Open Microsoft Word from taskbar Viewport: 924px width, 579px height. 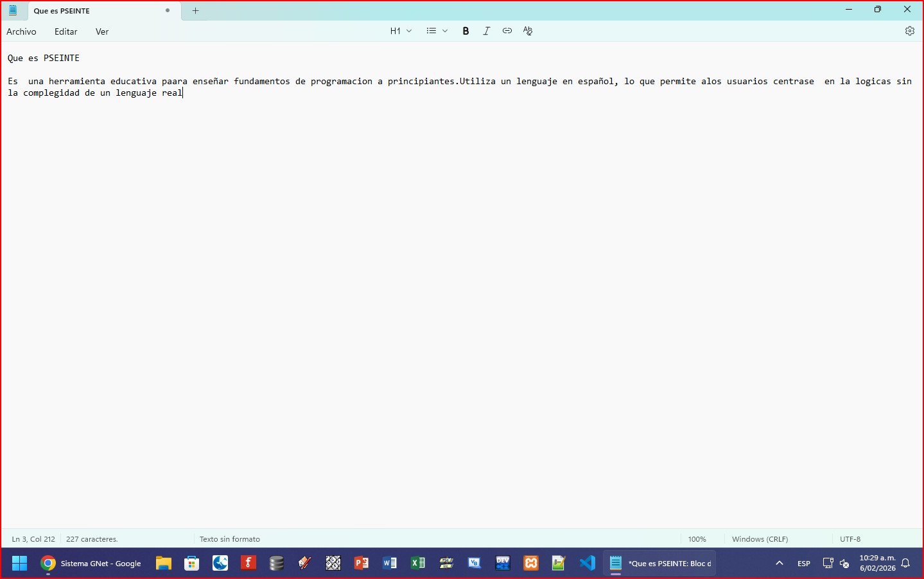[x=390, y=564]
